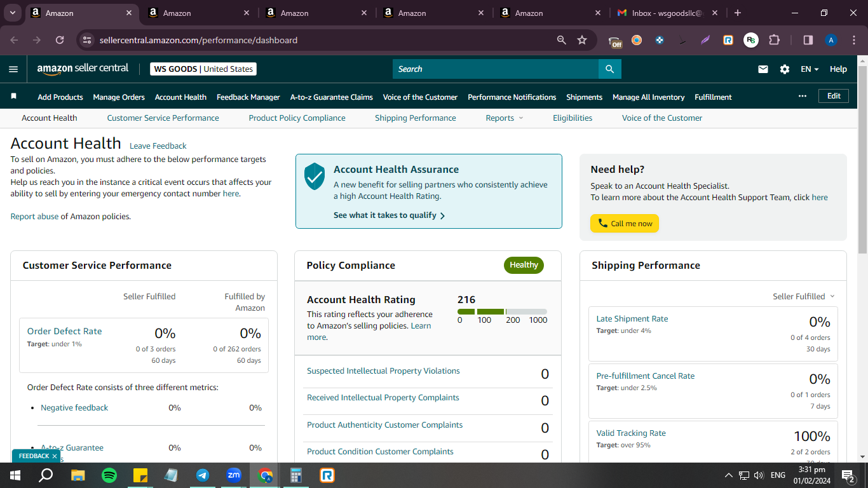Click the Call me now button

[x=625, y=224]
